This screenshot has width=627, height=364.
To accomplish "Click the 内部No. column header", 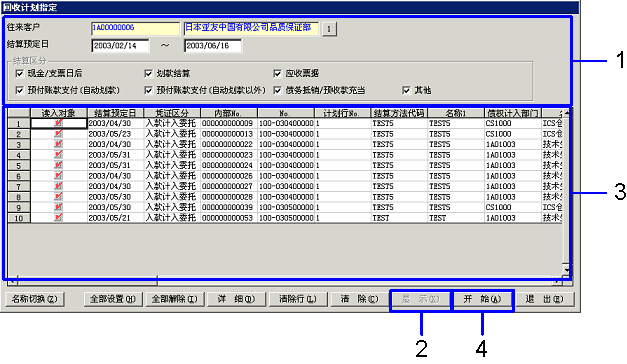I will click(x=229, y=113).
